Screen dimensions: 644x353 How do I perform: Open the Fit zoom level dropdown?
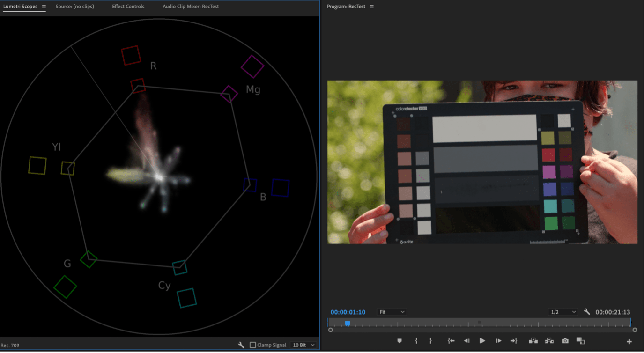392,311
